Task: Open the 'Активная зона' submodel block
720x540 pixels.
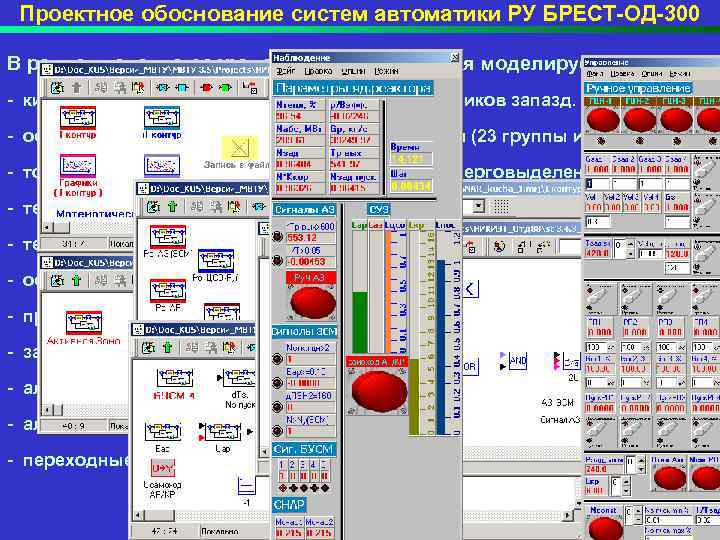Action: (x=84, y=322)
